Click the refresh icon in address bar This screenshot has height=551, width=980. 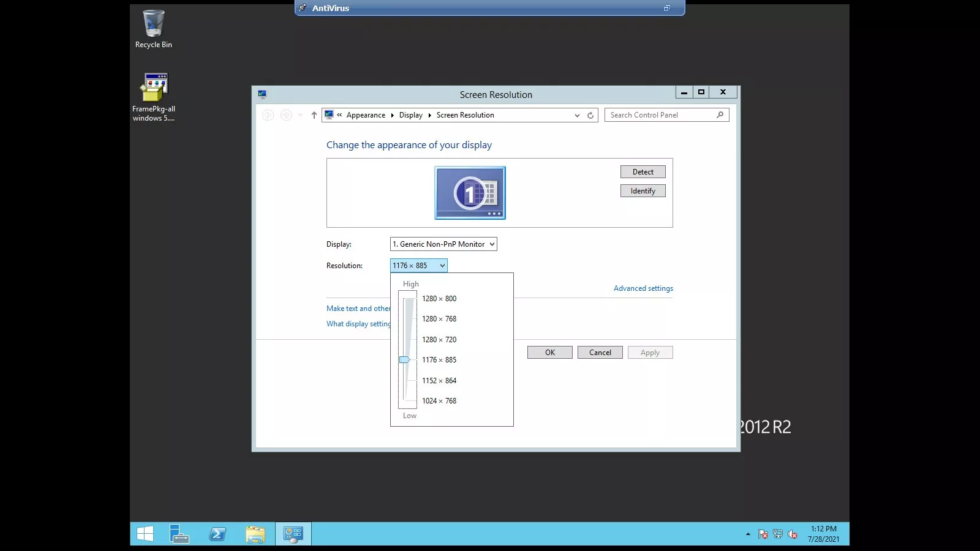590,115
